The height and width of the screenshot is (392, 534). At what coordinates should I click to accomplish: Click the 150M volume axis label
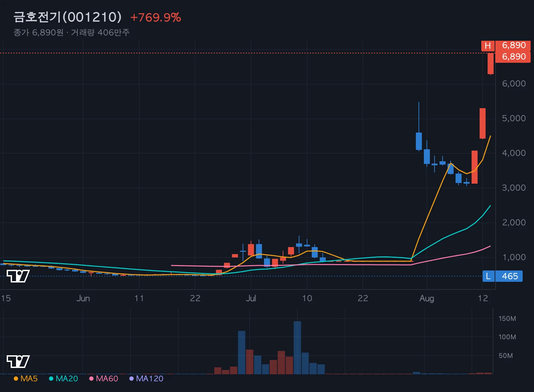(507, 319)
